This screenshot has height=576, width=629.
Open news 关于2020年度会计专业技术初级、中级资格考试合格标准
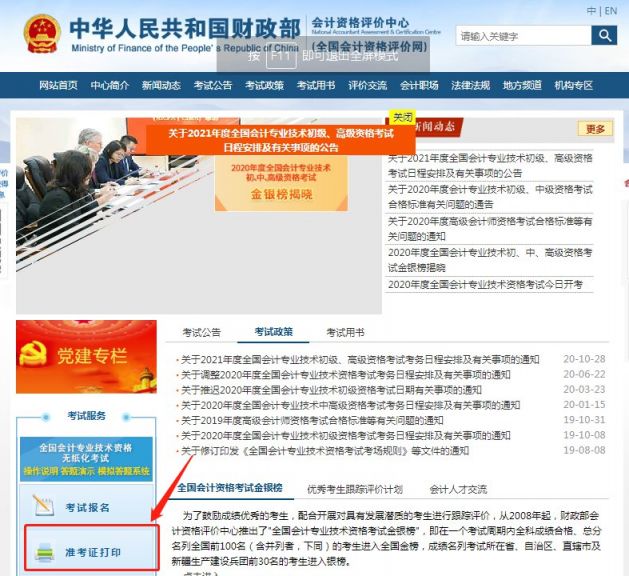point(490,197)
